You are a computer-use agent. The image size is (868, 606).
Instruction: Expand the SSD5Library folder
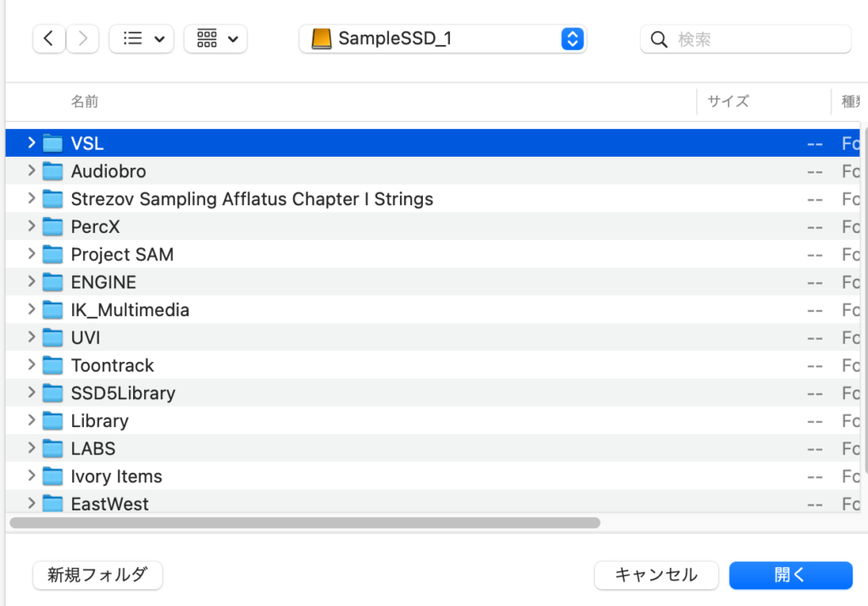click(31, 392)
